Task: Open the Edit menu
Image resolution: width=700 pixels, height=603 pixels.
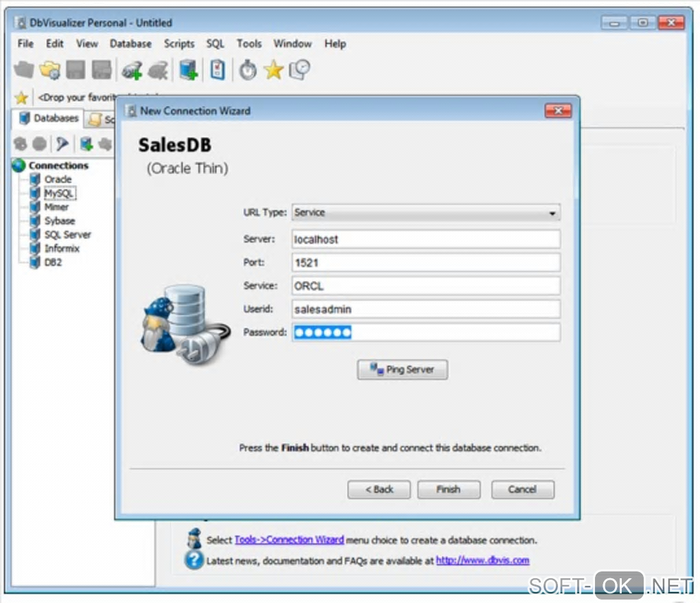Action: pos(54,44)
